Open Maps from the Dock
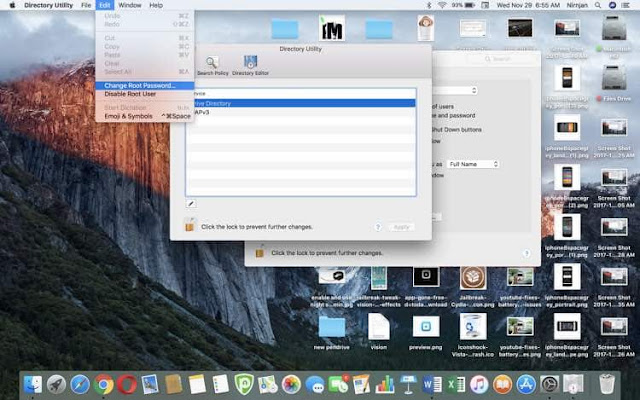Screen dimensions: 640x400 point(268,385)
